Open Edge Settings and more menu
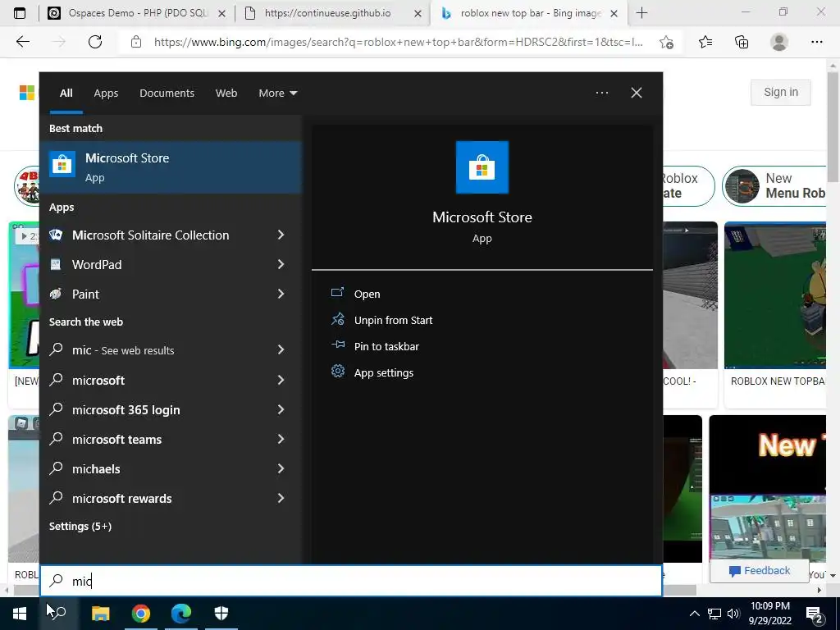Screen dimensions: 840x630 pos(816,42)
